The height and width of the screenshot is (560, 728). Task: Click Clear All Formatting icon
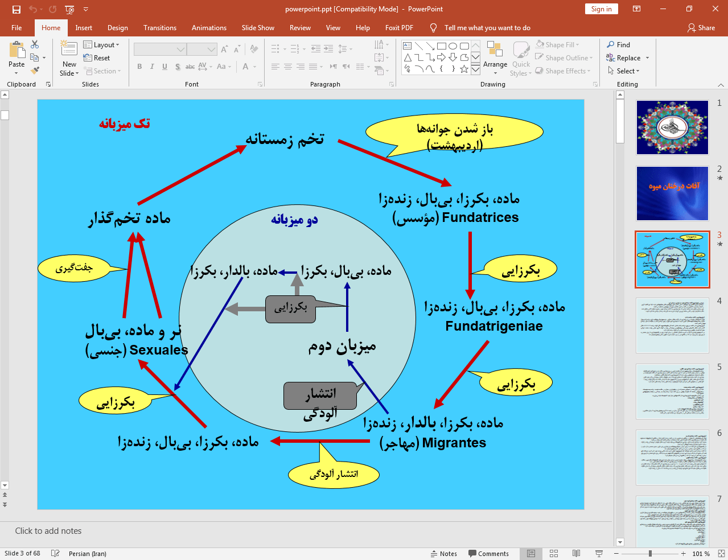[x=254, y=50]
